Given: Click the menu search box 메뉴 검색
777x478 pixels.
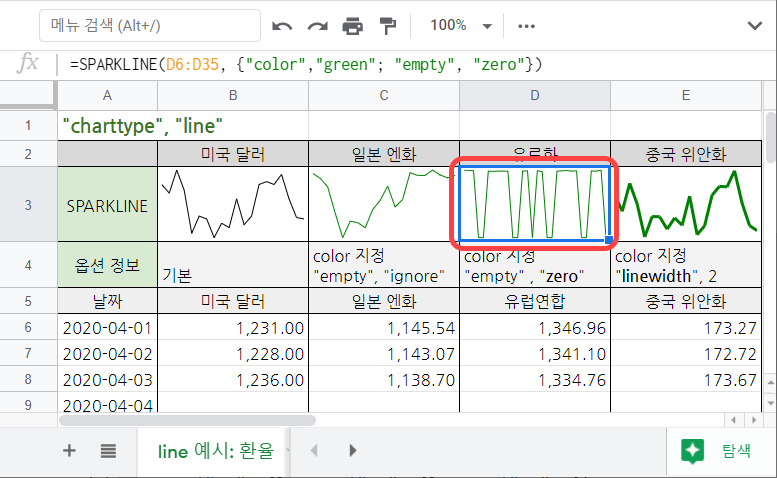Looking at the screenshot, I should point(150,25).
